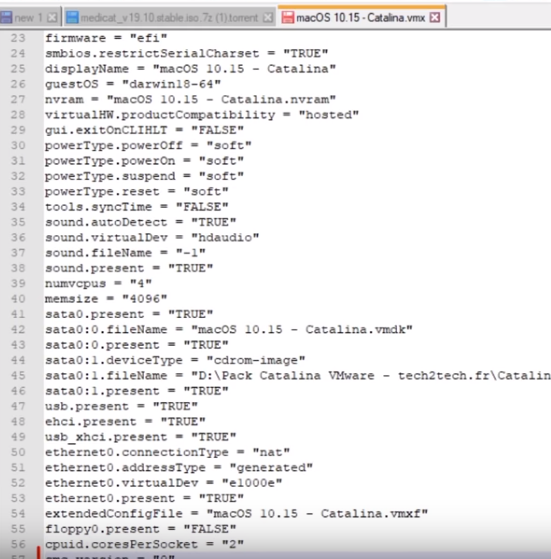The width and height of the screenshot is (551, 559).
Task: Click line number 23 in margin
Action: (18, 38)
